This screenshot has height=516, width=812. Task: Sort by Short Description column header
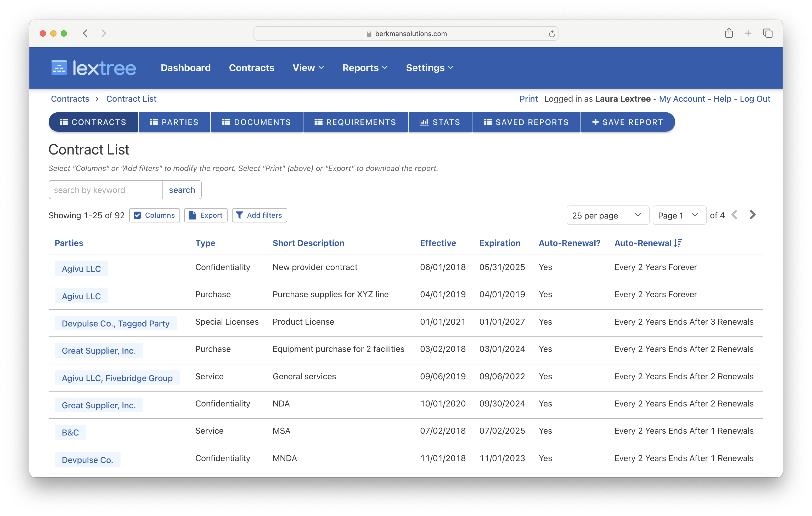308,243
